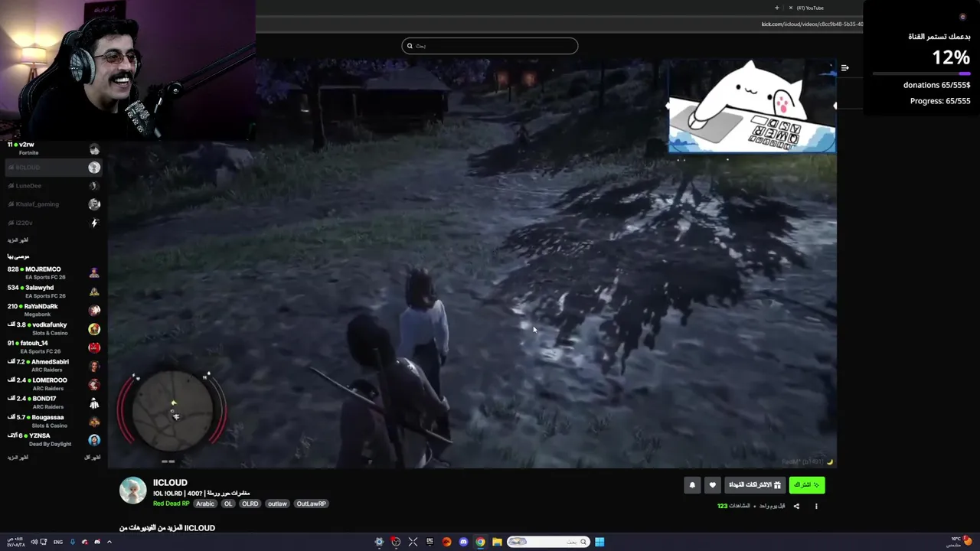Expand hidden system tray icons chevron

click(109, 542)
